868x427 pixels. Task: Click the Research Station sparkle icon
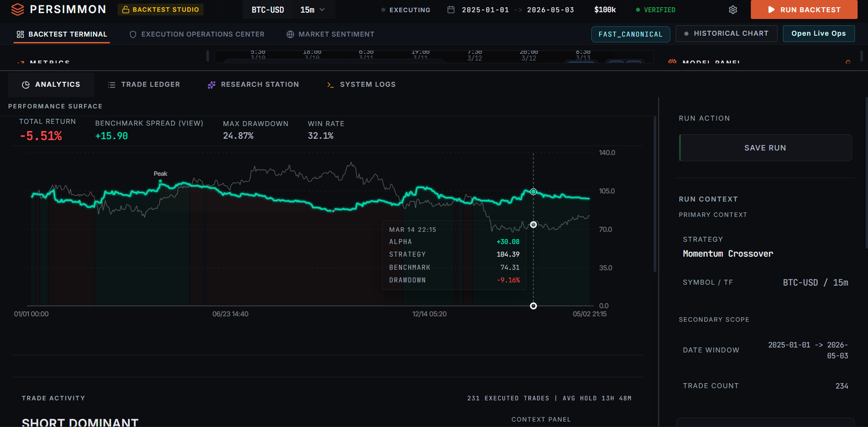coord(211,84)
